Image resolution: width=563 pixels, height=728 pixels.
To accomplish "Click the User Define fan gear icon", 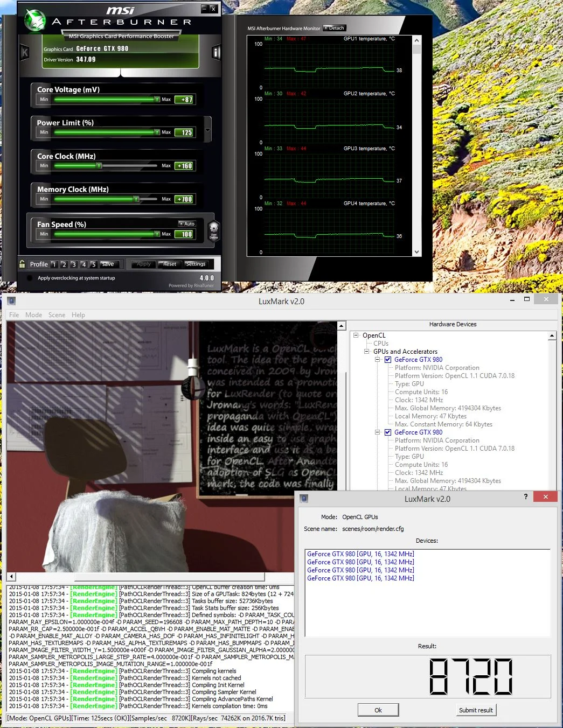I will coord(213,230).
